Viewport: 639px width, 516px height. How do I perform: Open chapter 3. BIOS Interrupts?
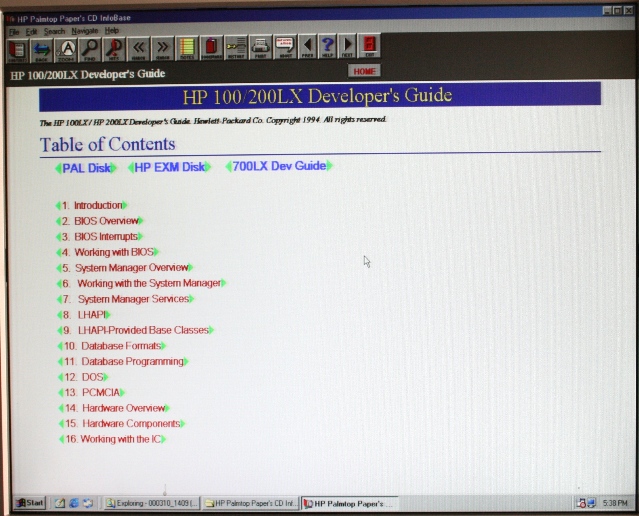point(100,236)
